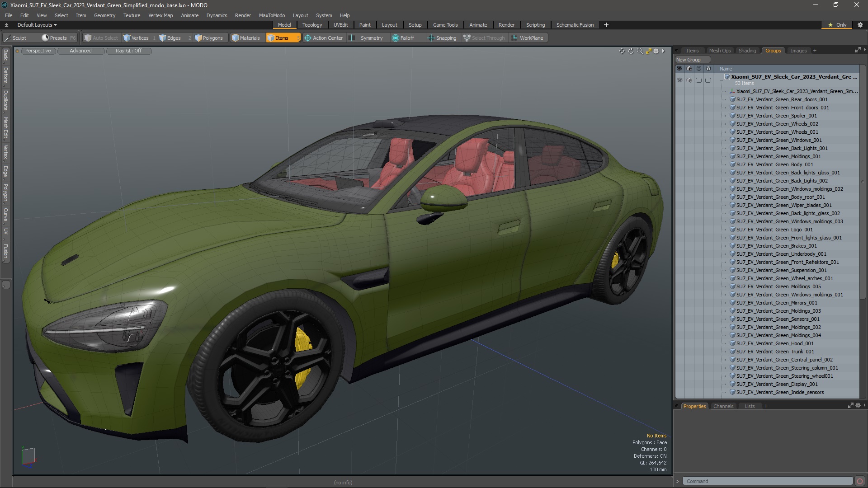Open layout settings gear at top right

[x=860, y=25]
